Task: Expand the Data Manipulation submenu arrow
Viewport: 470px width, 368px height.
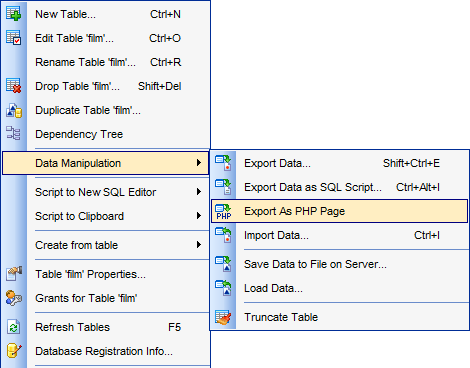Action: tap(199, 163)
